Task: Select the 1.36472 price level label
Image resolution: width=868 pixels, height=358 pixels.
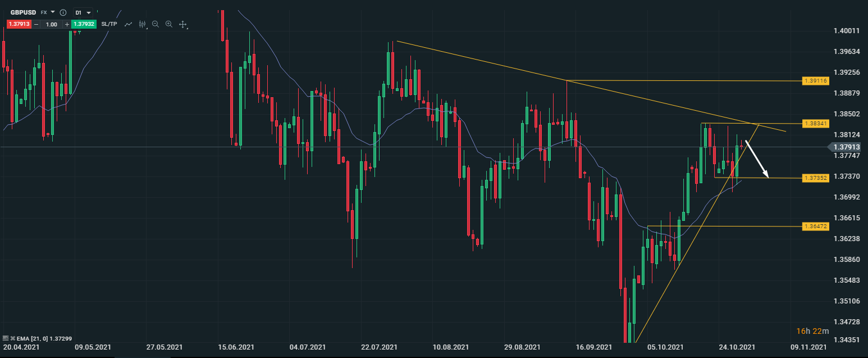Action: tap(816, 226)
